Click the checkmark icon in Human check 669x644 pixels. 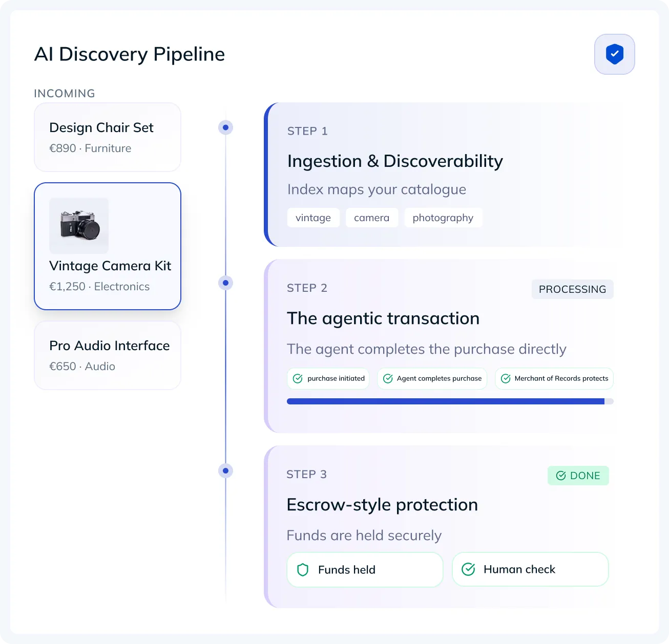pyautogui.click(x=468, y=569)
